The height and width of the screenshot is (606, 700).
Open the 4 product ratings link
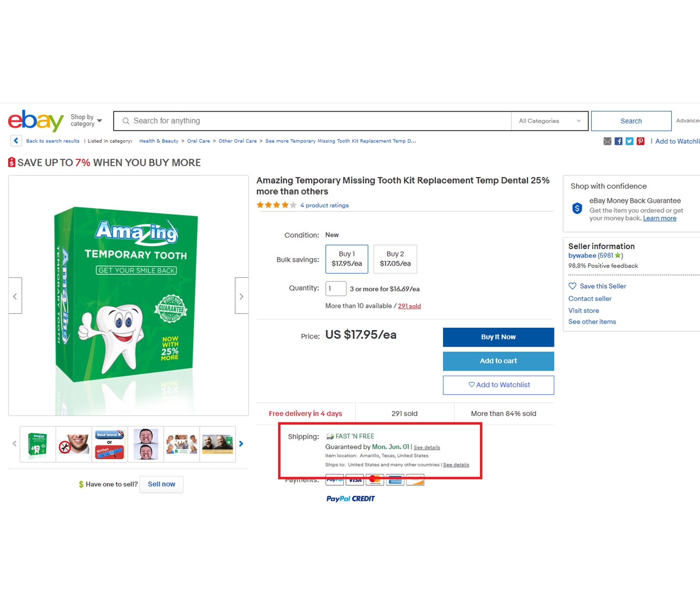324,205
